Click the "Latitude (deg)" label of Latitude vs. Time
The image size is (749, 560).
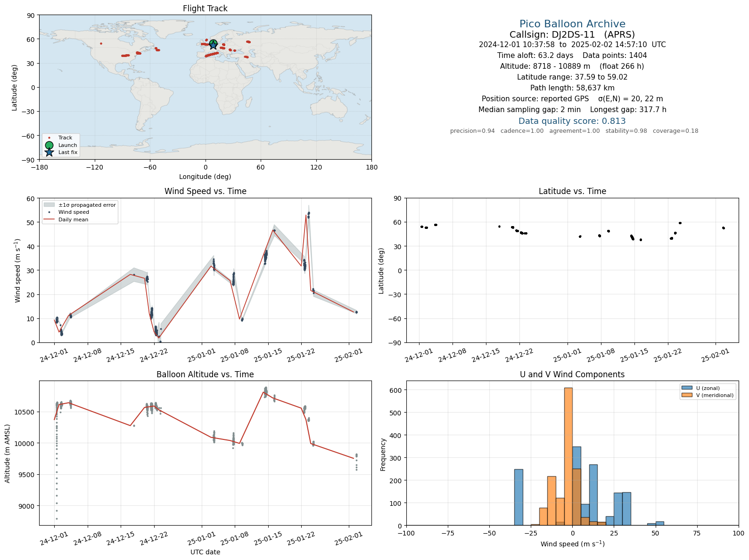coord(381,271)
